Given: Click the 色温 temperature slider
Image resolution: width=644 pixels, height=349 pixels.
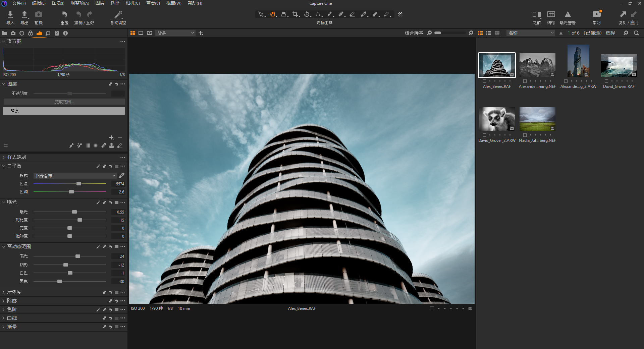Looking at the screenshot, I should click(x=70, y=184).
